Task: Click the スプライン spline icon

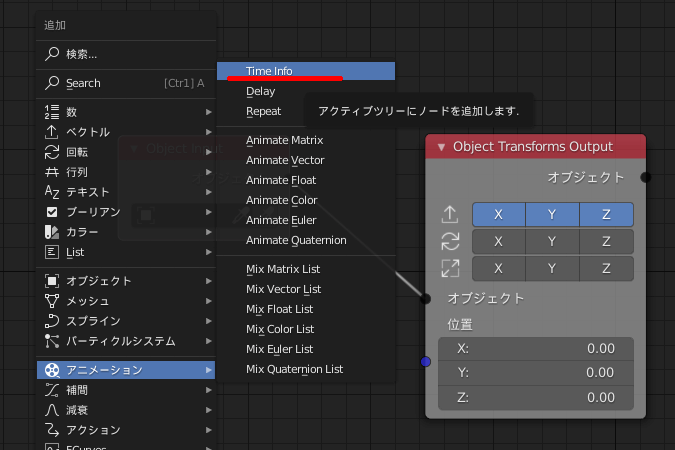Action: [x=52, y=321]
